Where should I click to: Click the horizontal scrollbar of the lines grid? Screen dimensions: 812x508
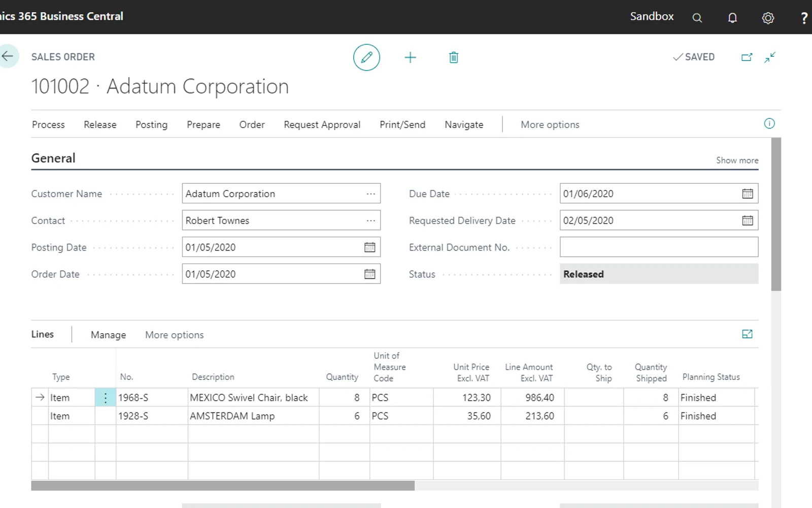223,486
